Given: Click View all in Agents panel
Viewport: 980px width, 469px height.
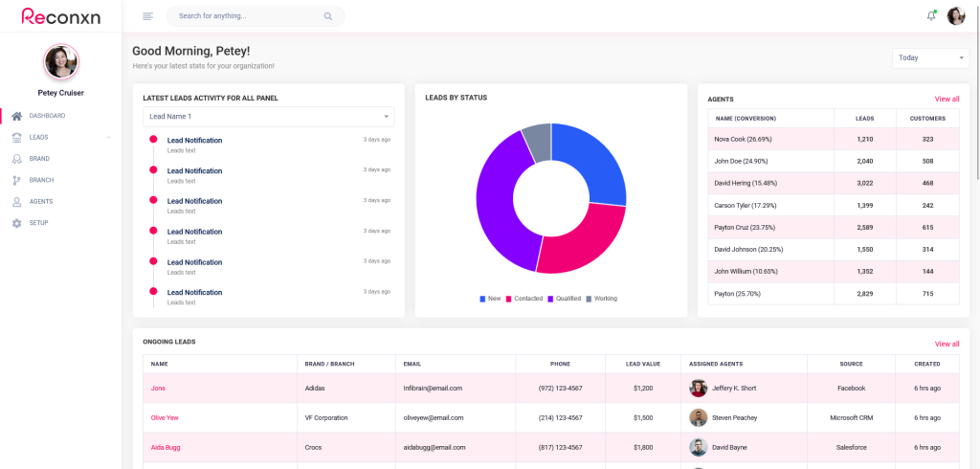Looking at the screenshot, I should 947,100.
